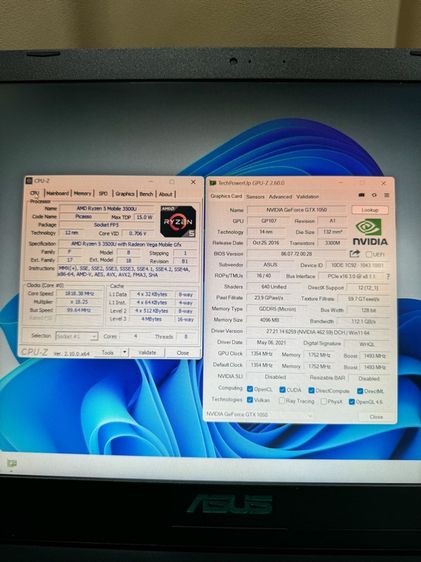The height and width of the screenshot is (562, 421).
Task: Click the Driver Date value May 06, 2021
Action: [x=271, y=342]
